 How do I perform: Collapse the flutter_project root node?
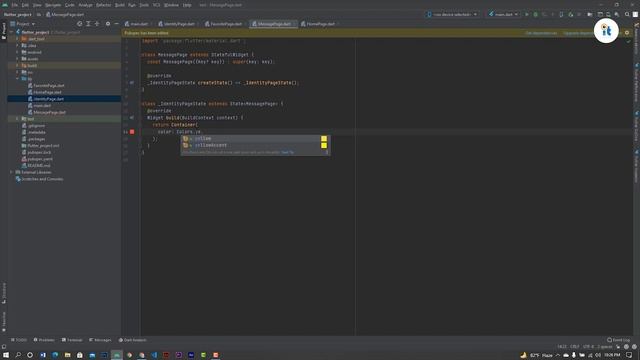[x=12, y=32]
